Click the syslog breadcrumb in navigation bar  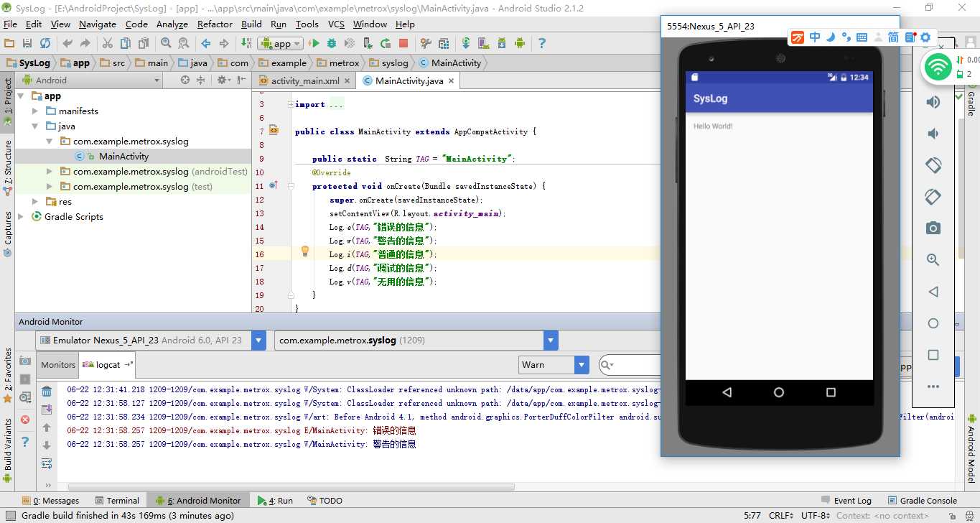(388, 63)
